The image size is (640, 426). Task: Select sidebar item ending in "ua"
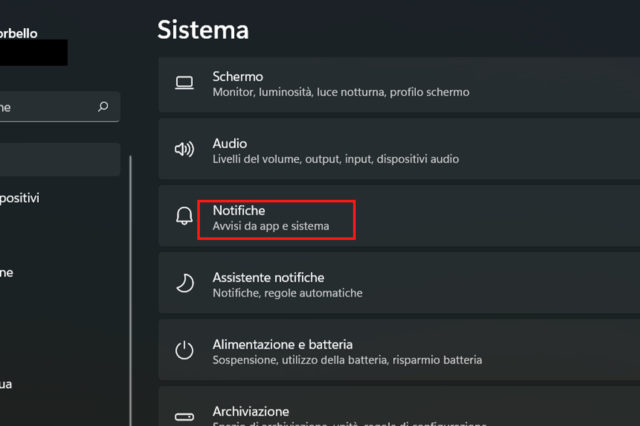[8, 384]
